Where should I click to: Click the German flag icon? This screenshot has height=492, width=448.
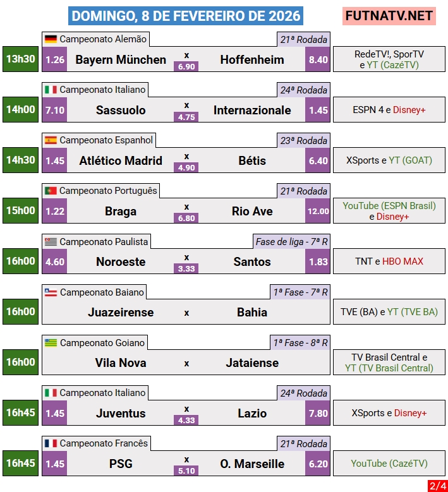pos(51,39)
